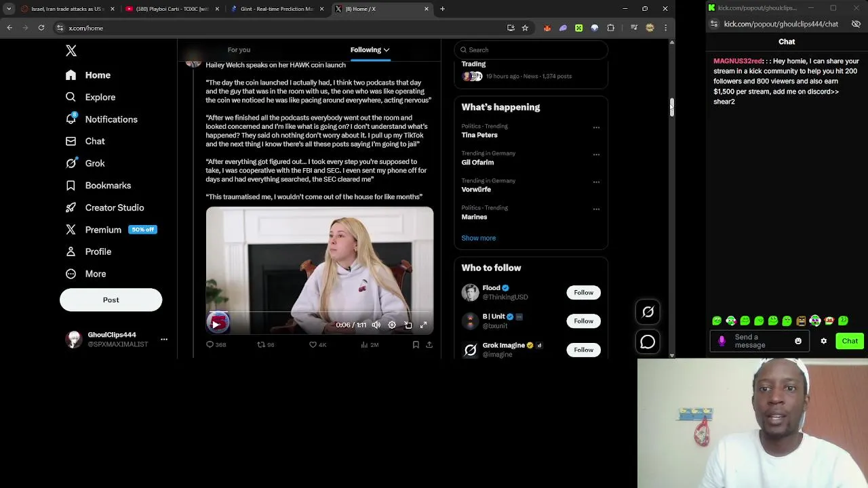Open the browser extensions puzzle icon

pos(611,28)
